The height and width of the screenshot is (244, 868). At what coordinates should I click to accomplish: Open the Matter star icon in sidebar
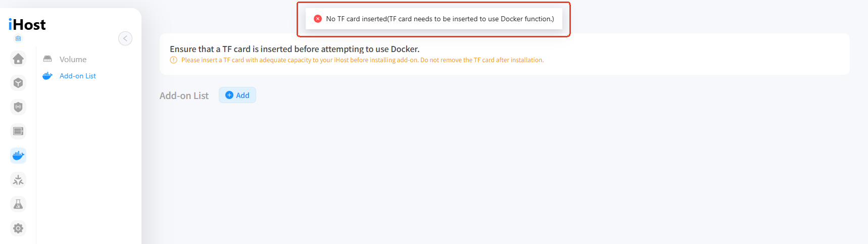[18, 180]
